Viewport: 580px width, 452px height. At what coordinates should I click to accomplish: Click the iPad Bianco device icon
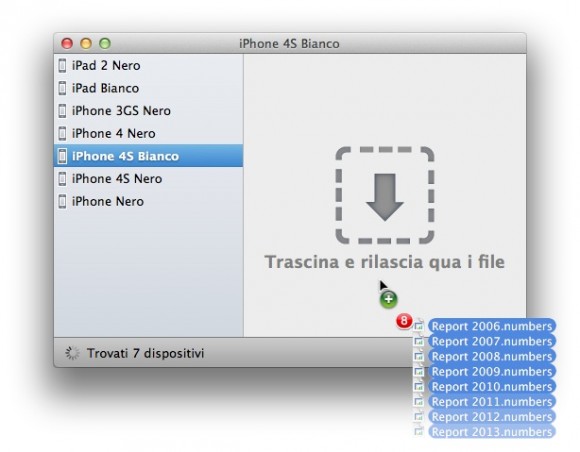tap(63, 88)
